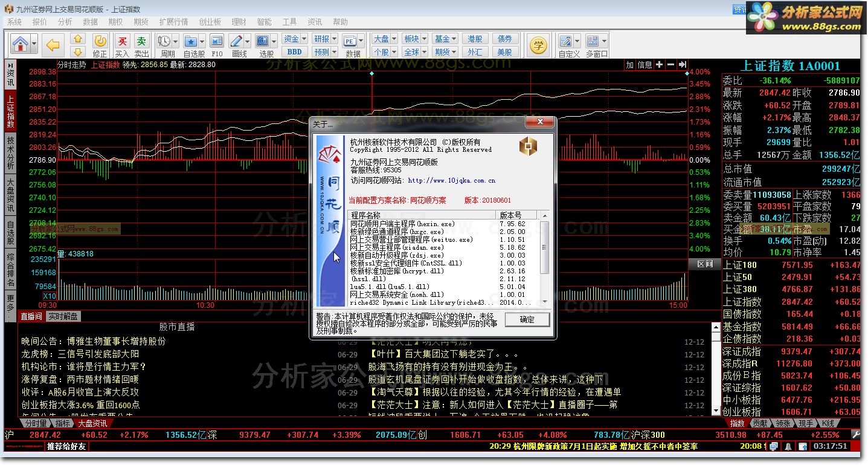Viewport: 868px width, 465px height.
Task: Open the F10 company info icon
Action: (217, 41)
